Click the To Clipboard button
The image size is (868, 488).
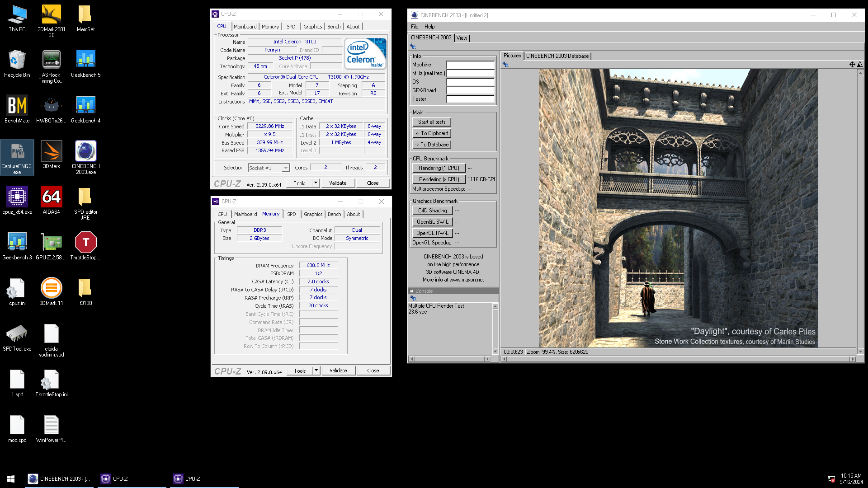[x=432, y=133]
